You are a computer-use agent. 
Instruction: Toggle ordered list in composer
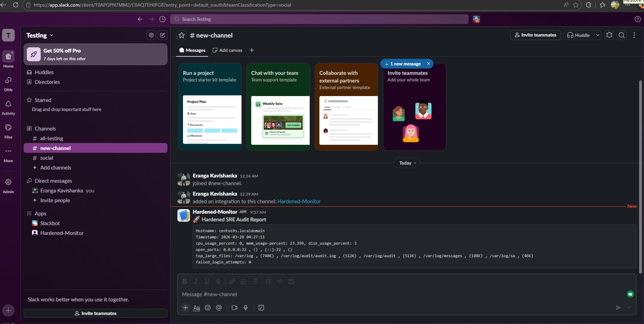(x=244, y=281)
